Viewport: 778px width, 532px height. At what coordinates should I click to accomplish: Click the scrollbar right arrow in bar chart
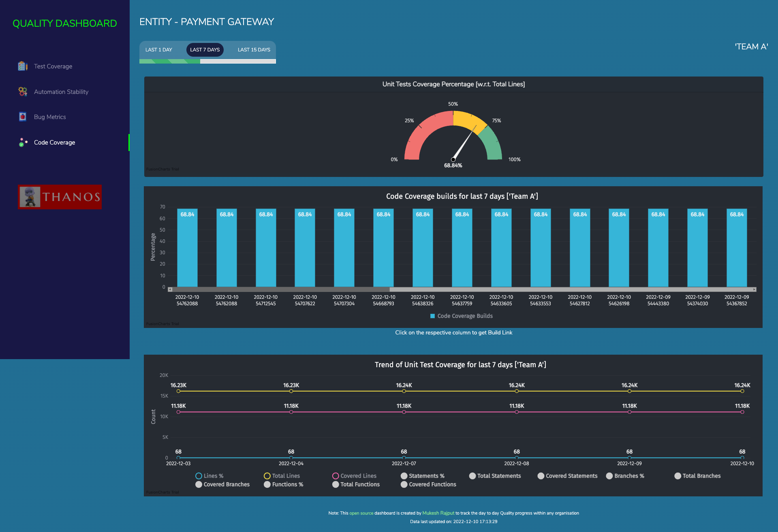754,289
